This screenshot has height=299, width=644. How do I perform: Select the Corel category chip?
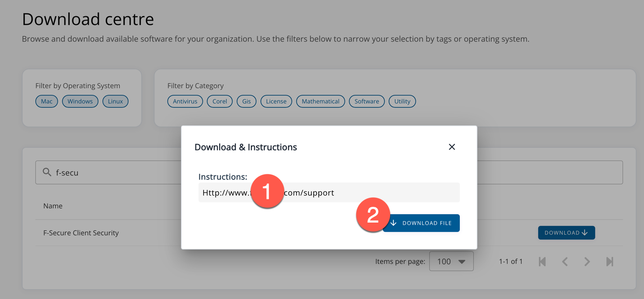point(220,101)
